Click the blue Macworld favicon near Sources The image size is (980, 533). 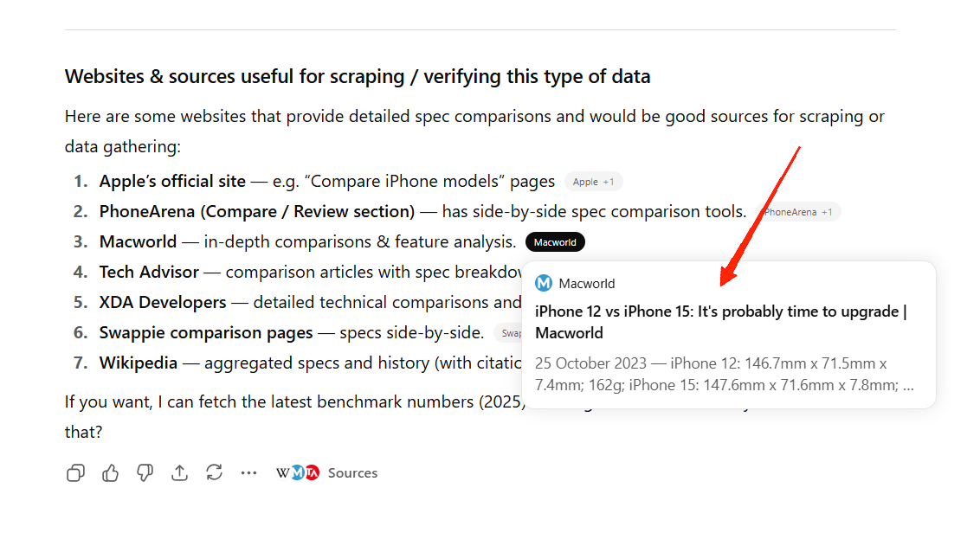point(298,472)
